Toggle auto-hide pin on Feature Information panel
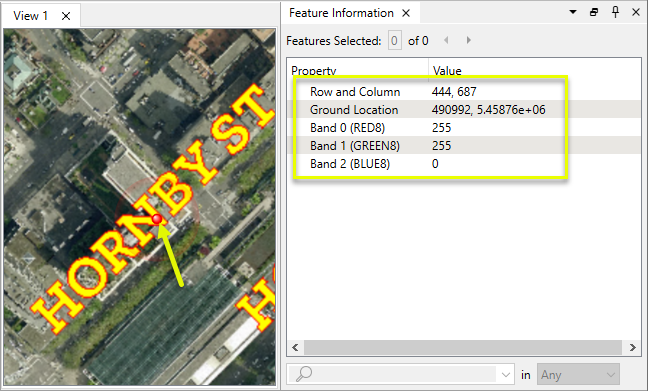Viewport: 648px width, 391px height. pos(615,12)
